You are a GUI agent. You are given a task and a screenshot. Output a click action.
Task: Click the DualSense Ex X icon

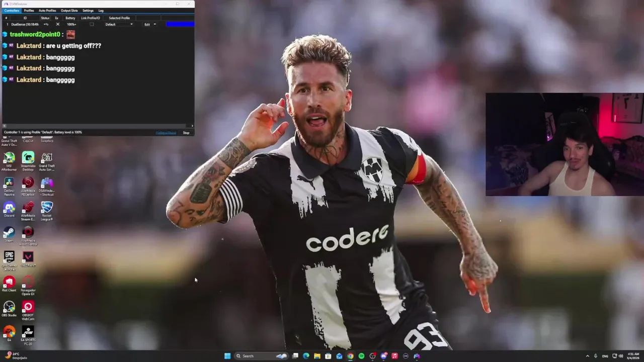click(57, 24)
